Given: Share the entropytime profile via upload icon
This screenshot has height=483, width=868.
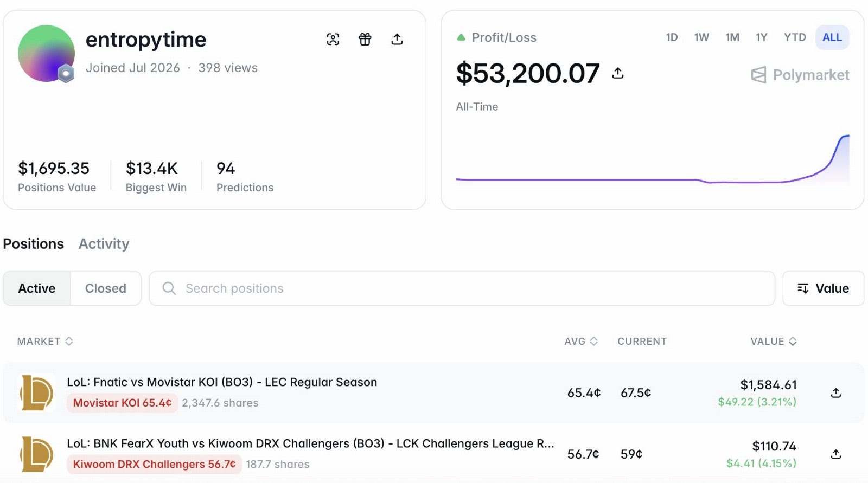Looking at the screenshot, I should [397, 39].
